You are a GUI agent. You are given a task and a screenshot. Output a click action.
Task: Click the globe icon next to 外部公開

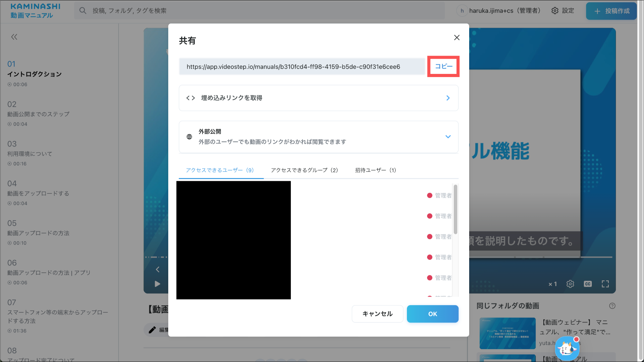point(189,137)
